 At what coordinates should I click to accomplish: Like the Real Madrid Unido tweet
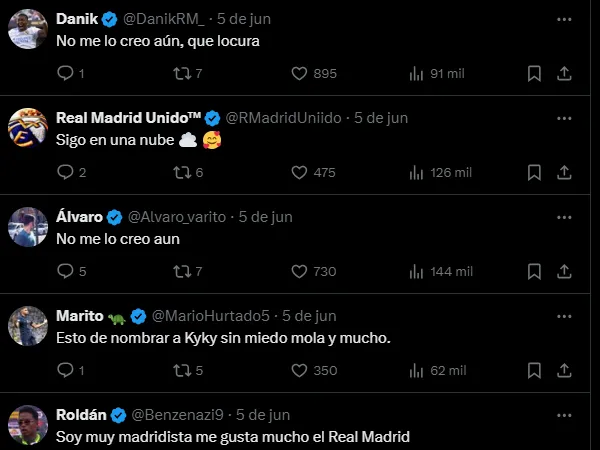(298, 172)
